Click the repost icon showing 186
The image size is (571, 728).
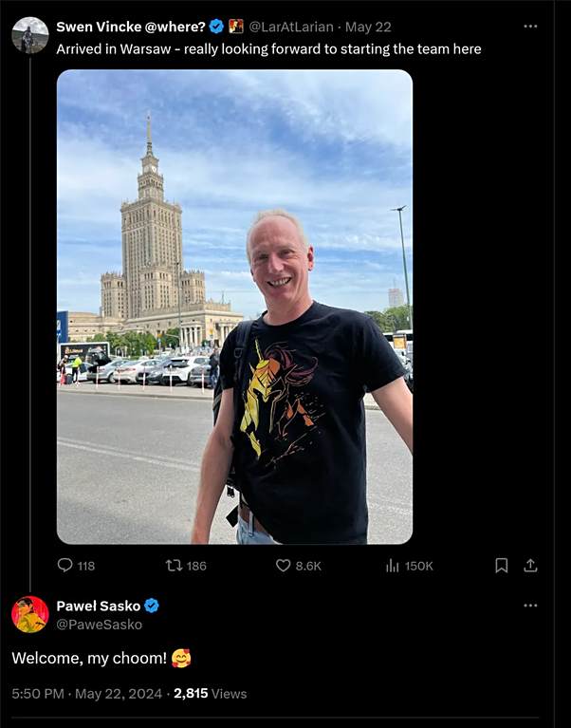click(x=174, y=565)
